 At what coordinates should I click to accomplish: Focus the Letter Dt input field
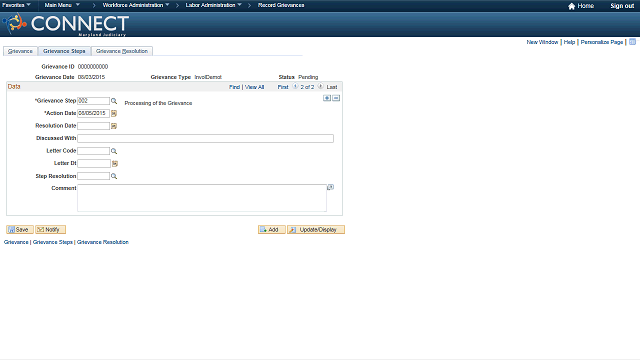pyautogui.click(x=94, y=164)
